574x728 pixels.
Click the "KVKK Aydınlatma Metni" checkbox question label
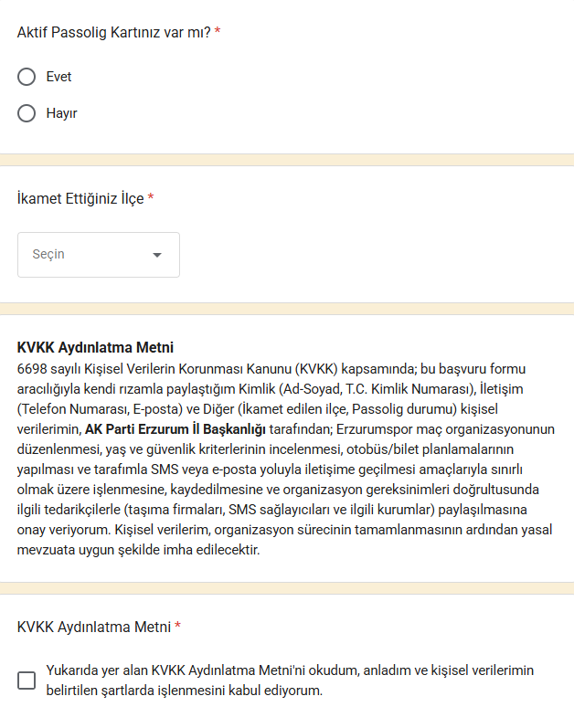94,627
